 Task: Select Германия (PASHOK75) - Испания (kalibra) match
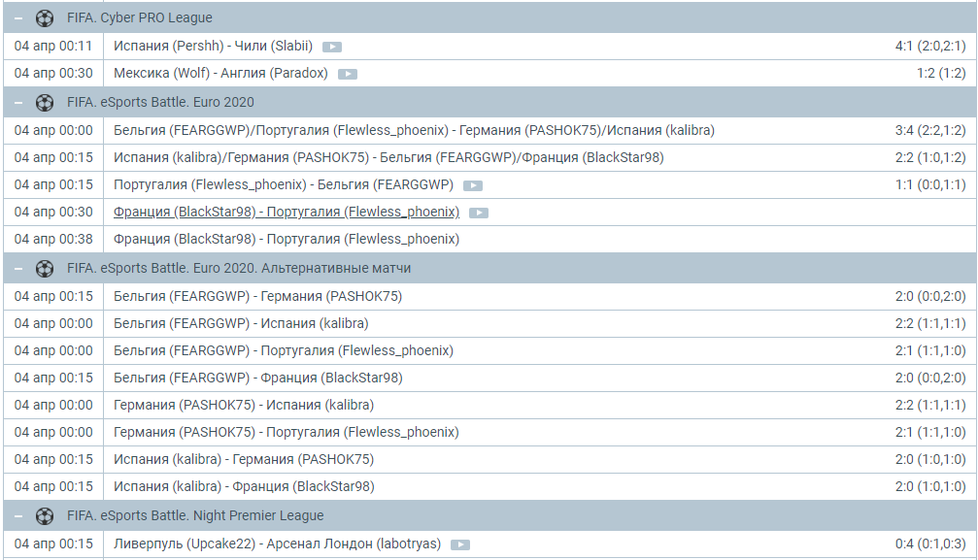[244, 405]
